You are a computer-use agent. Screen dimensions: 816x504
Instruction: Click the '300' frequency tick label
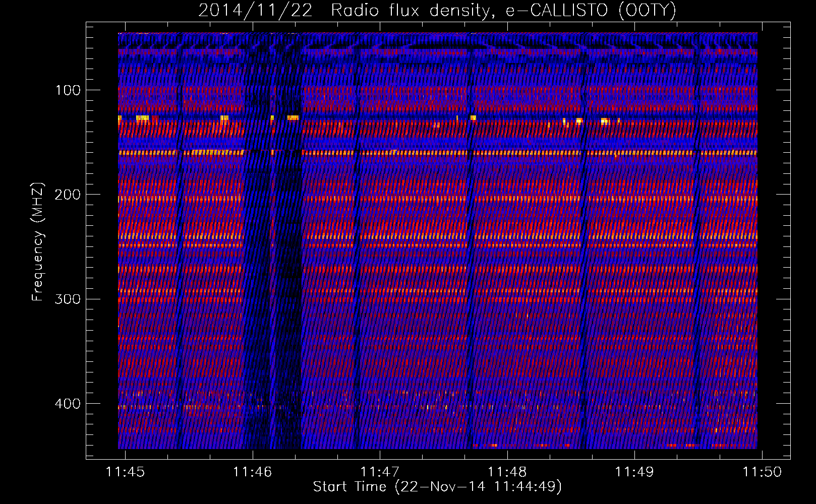(x=68, y=299)
